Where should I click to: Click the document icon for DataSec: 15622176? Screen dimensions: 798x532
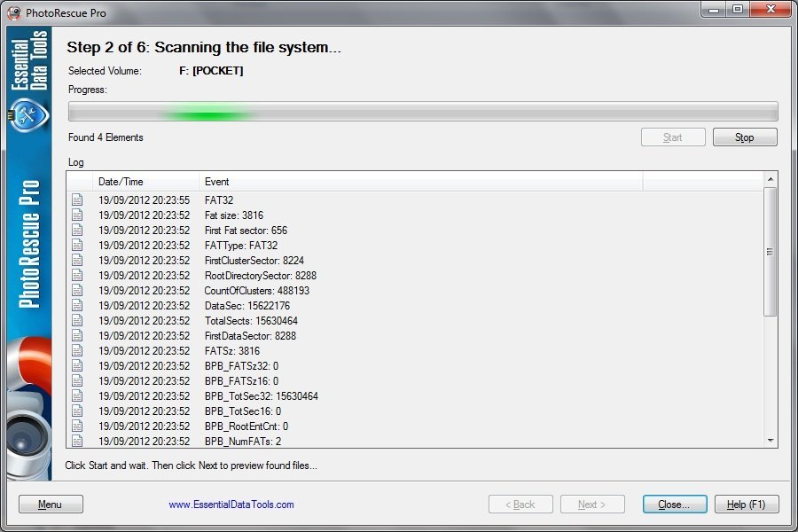[x=77, y=305]
